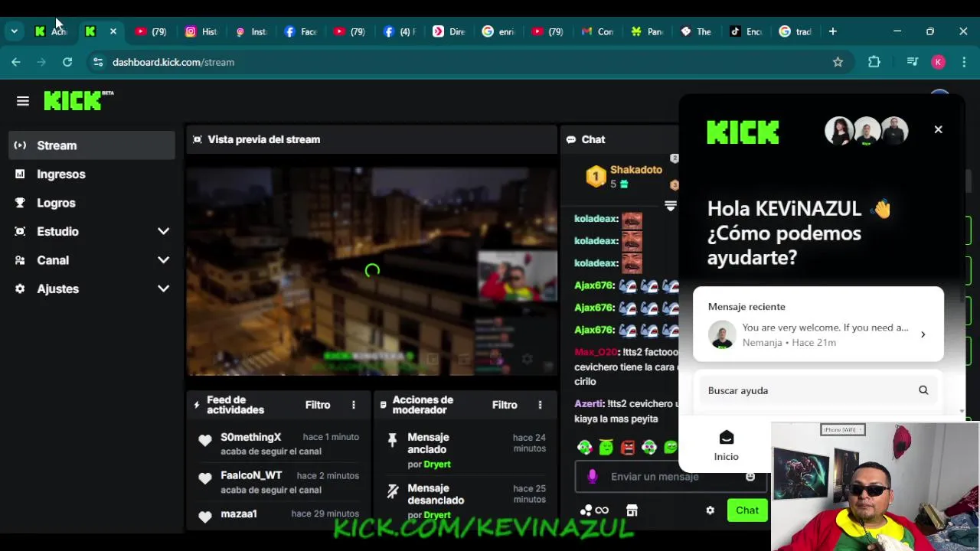The height and width of the screenshot is (551, 980).
Task: Click the Estudio icon in sidebar
Action: [x=20, y=231]
